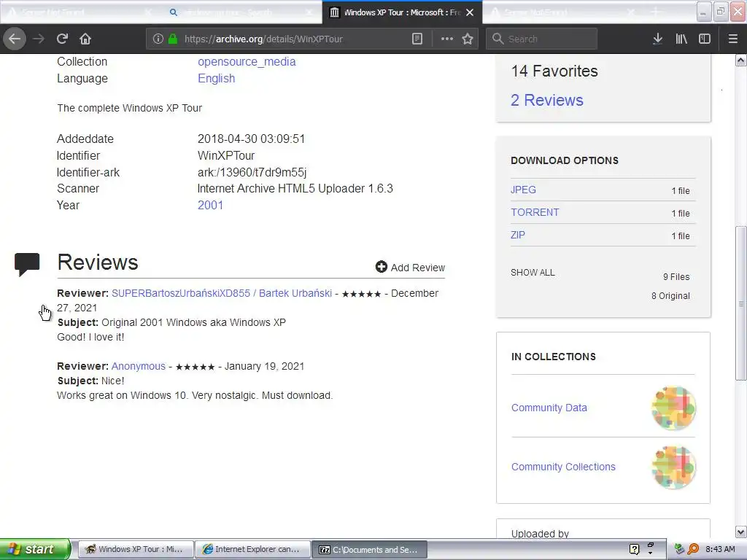Switch to Internet Explorer taskbar button
The height and width of the screenshot is (560, 747).
(252, 549)
